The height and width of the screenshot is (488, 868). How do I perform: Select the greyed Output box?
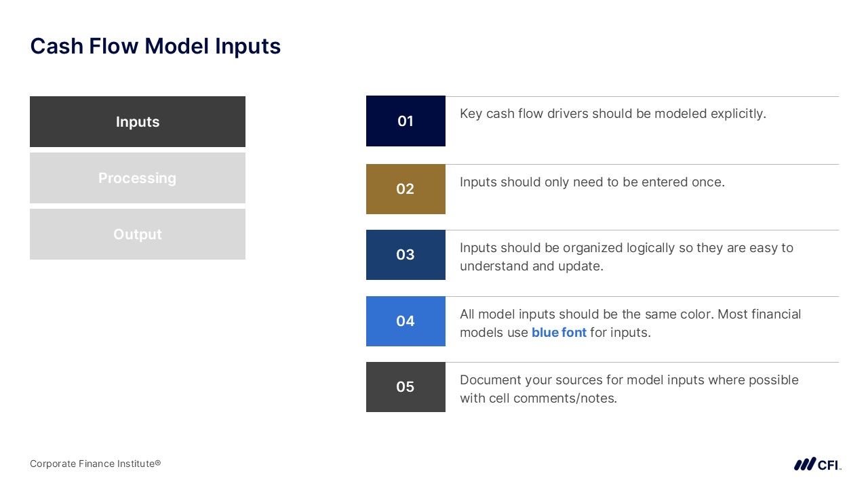pyautogui.click(x=138, y=235)
